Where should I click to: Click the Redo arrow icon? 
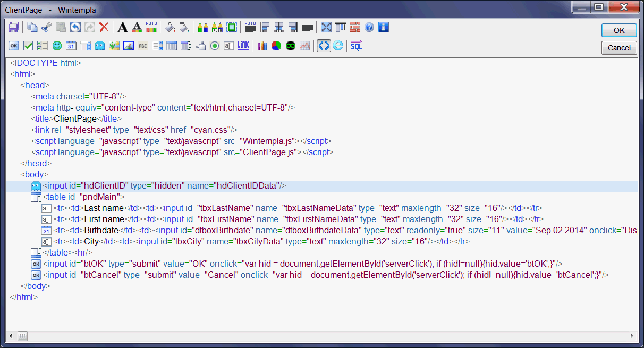[x=90, y=27]
